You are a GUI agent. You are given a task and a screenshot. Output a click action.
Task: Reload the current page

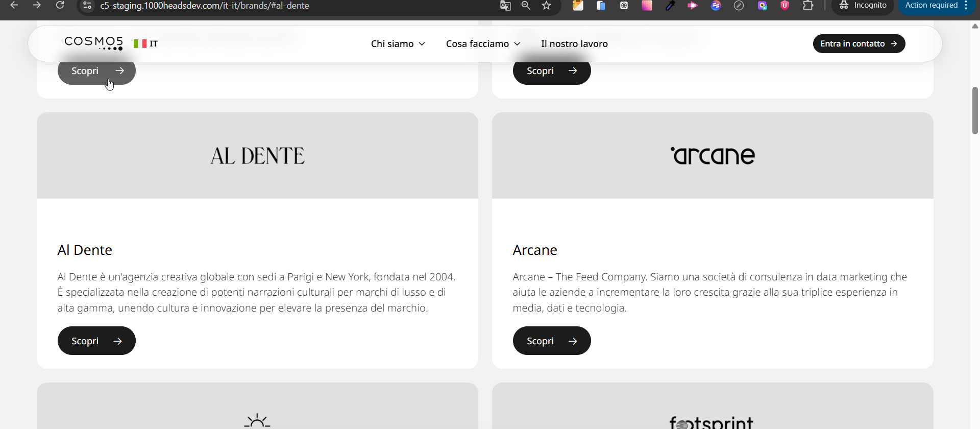coord(60,5)
